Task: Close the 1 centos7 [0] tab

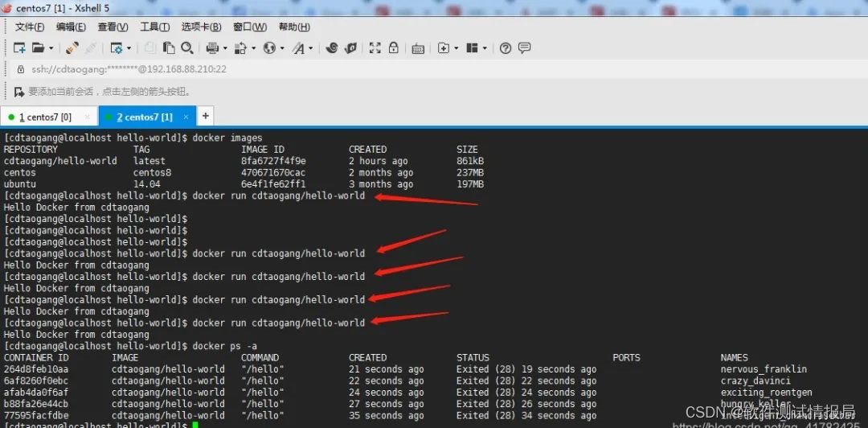Action: 87,117
